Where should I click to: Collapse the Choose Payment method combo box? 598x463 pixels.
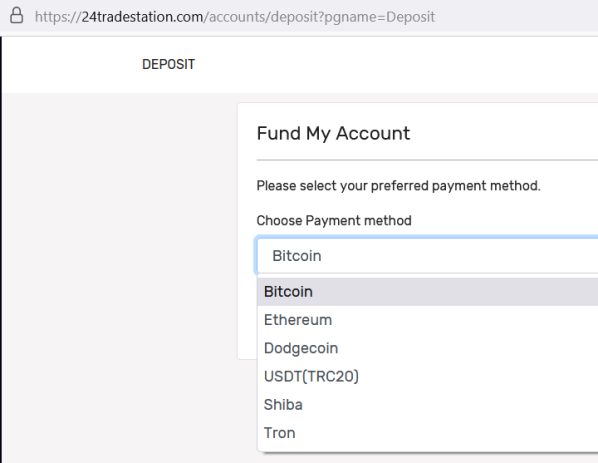coord(428,256)
